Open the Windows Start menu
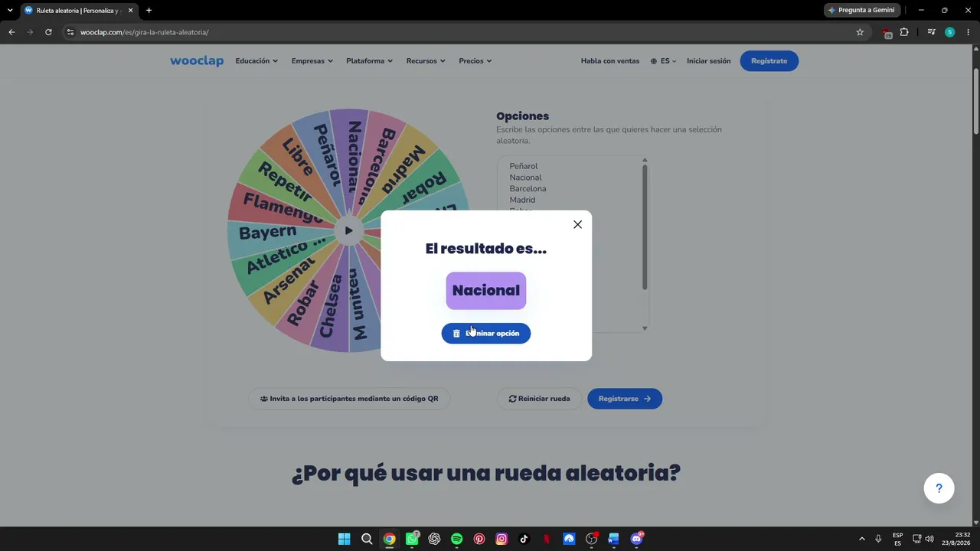The width and height of the screenshot is (980, 551). (345, 539)
